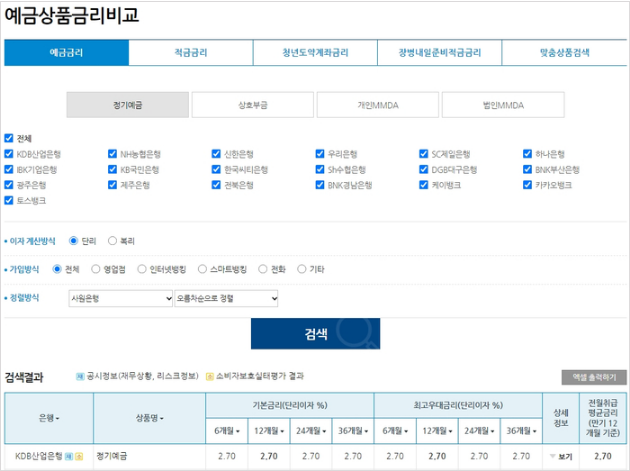Viewport: 630px width, 471px height.
Task: Toggle Sh수협은행 checkbox
Action: coord(320,169)
